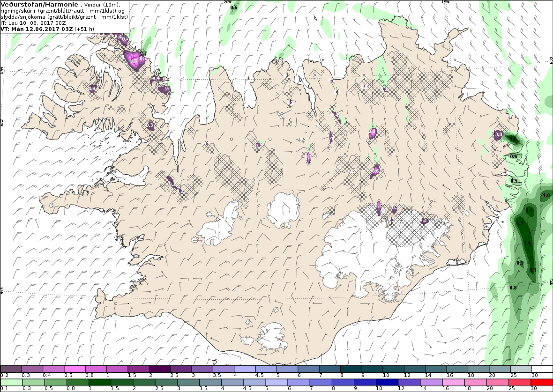Click the '1.0' rainfall value on the map
The height and width of the screenshot is (392, 553).
(x=546, y=195)
